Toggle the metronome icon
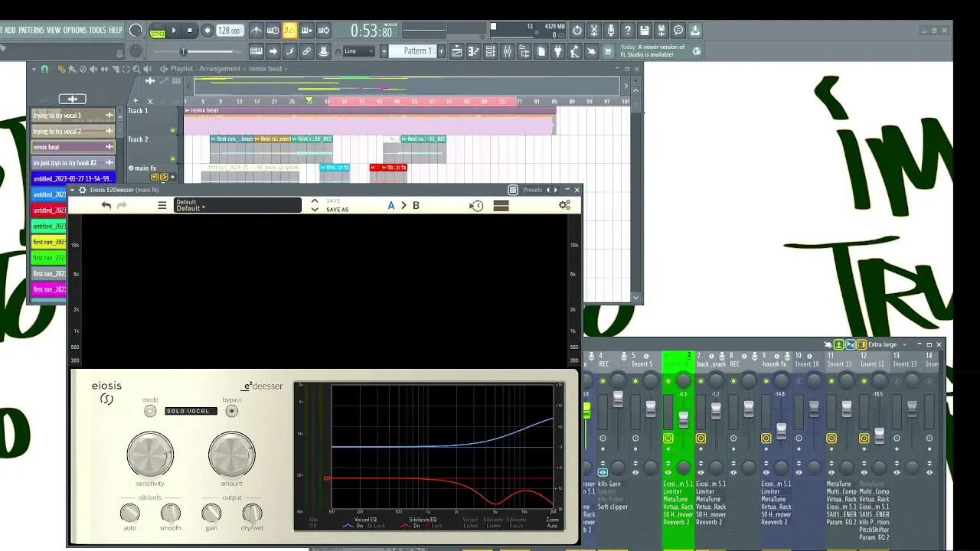This screenshot has width=980, height=551. tap(256, 31)
